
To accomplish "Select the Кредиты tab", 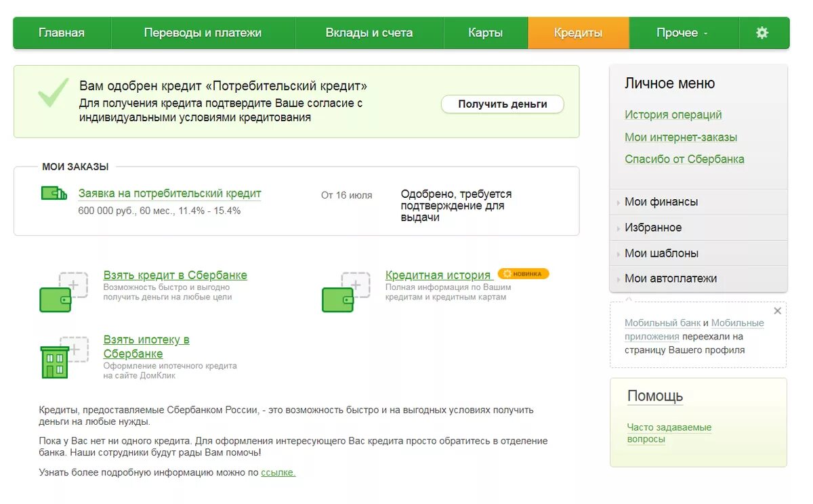I will 578,33.
